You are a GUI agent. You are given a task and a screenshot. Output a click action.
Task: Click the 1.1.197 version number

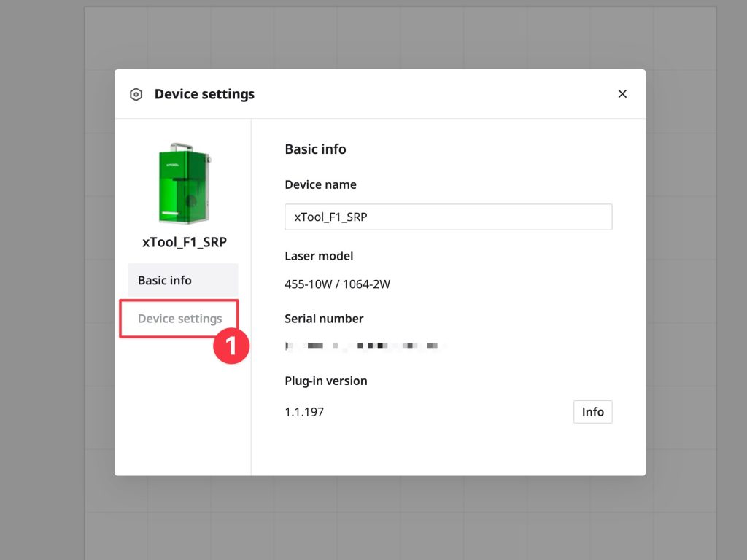point(304,412)
